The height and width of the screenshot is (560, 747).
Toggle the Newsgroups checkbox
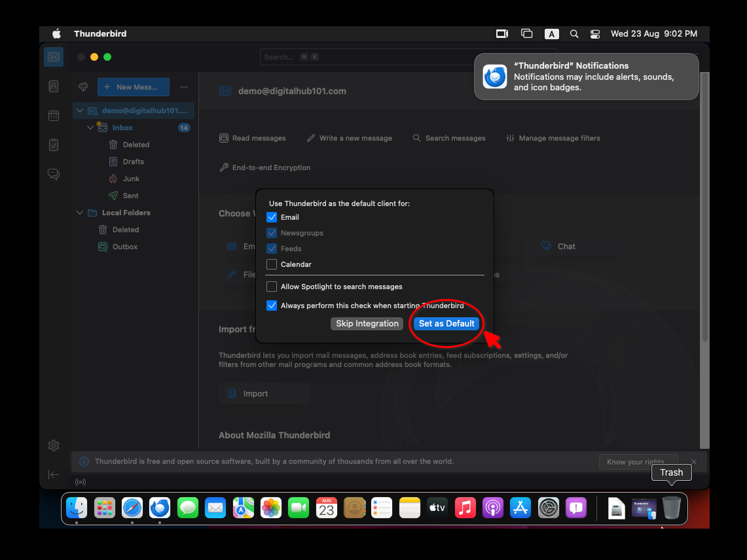(272, 233)
